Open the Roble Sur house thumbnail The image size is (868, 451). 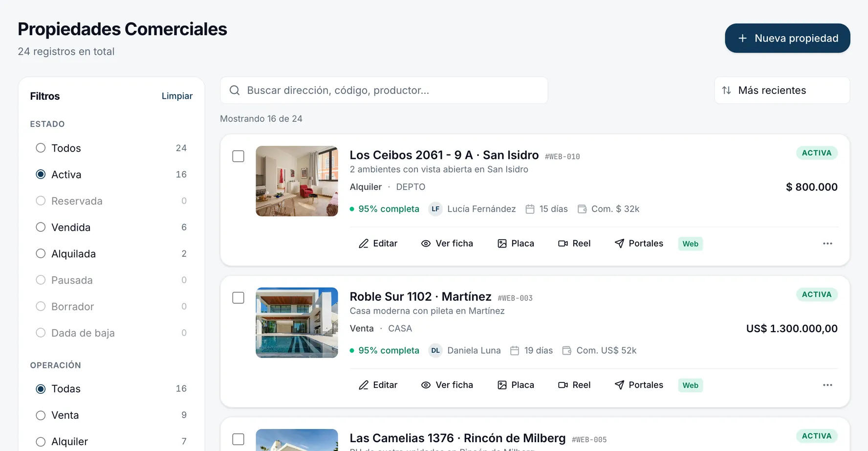(x=297, y=323)
